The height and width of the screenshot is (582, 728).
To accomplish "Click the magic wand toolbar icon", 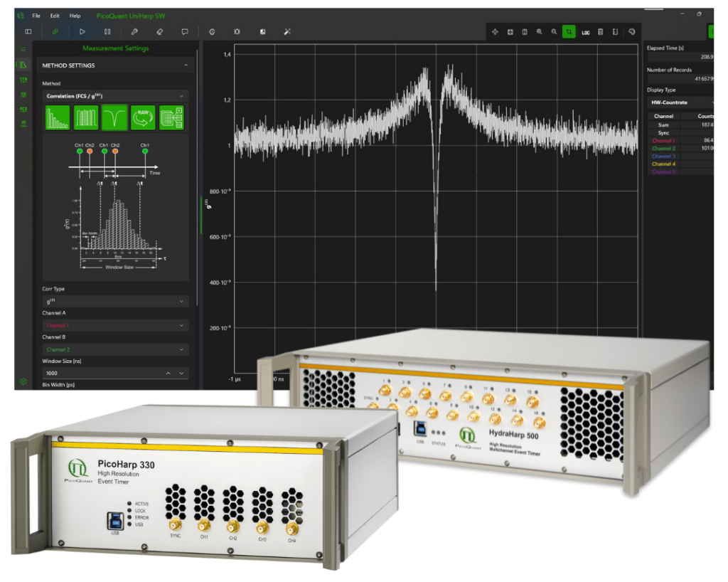I will pos(287,31).
